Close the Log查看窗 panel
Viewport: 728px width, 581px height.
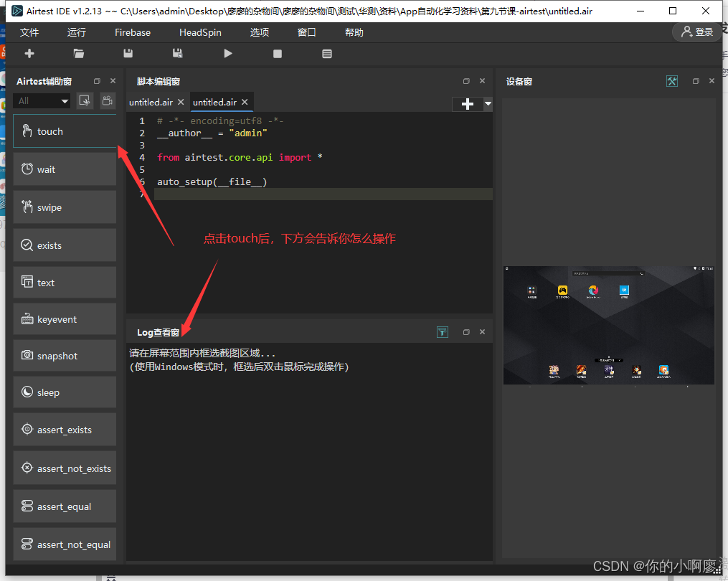(483, 331)
